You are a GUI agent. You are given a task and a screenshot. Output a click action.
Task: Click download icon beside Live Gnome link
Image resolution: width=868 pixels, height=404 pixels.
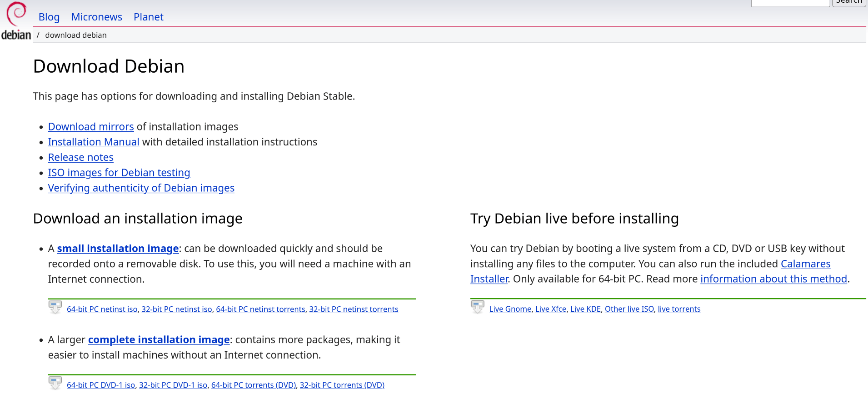point(477,307)
